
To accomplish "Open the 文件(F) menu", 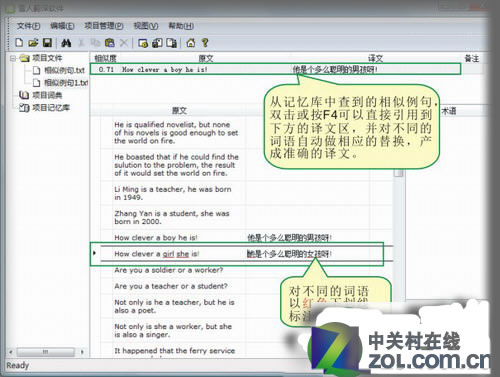I will pos(28,26).
